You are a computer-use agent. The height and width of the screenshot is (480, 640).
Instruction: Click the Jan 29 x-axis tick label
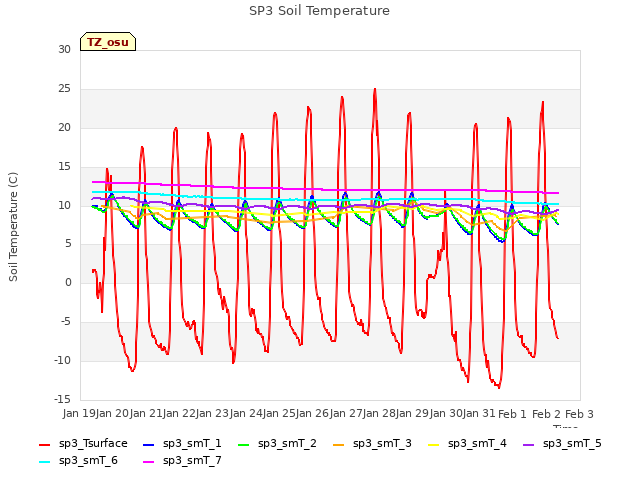tap(413, 413)
